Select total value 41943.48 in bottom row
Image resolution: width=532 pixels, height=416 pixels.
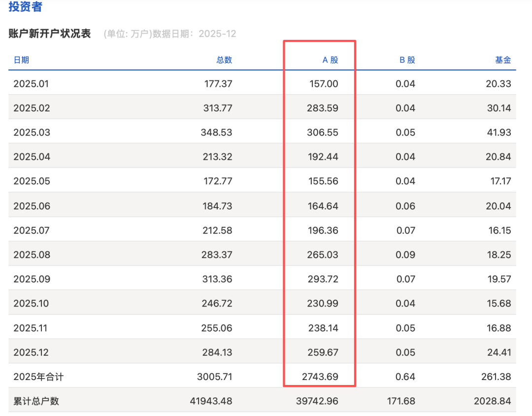[x=211, y=401]
